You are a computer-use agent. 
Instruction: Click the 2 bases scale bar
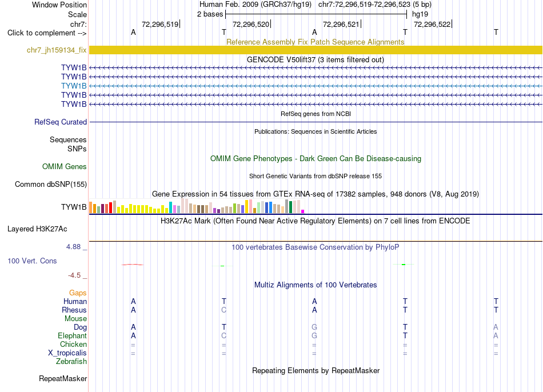click(316, 14)
